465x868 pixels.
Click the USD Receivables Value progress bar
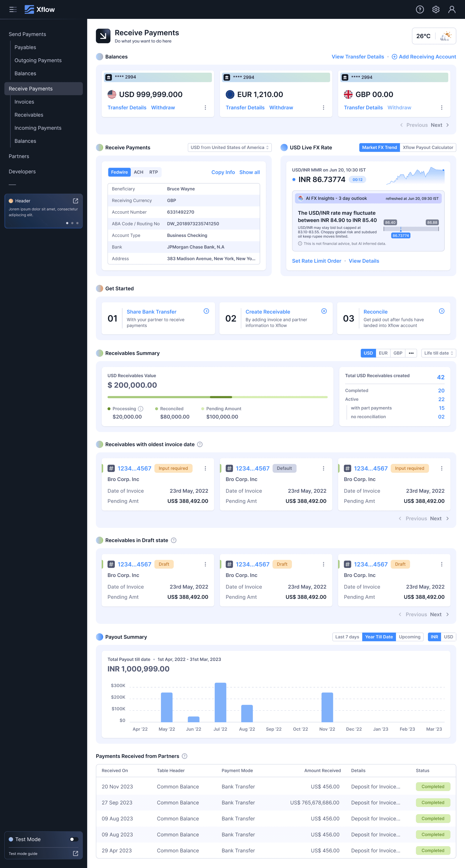click(217, 397)
